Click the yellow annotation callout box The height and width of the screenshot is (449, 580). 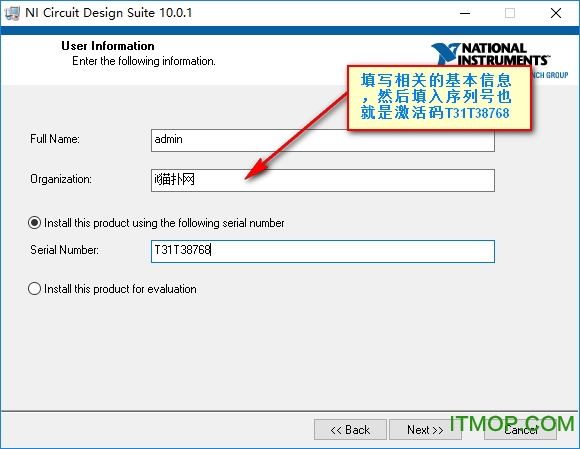[439, 98]
